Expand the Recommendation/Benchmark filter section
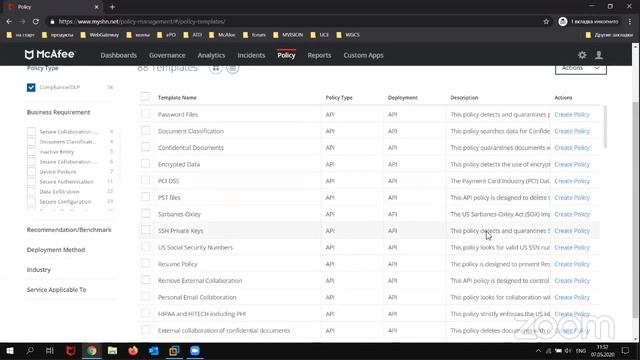The height and width of the screenshot is (360, 640). (x=69, y=230)
